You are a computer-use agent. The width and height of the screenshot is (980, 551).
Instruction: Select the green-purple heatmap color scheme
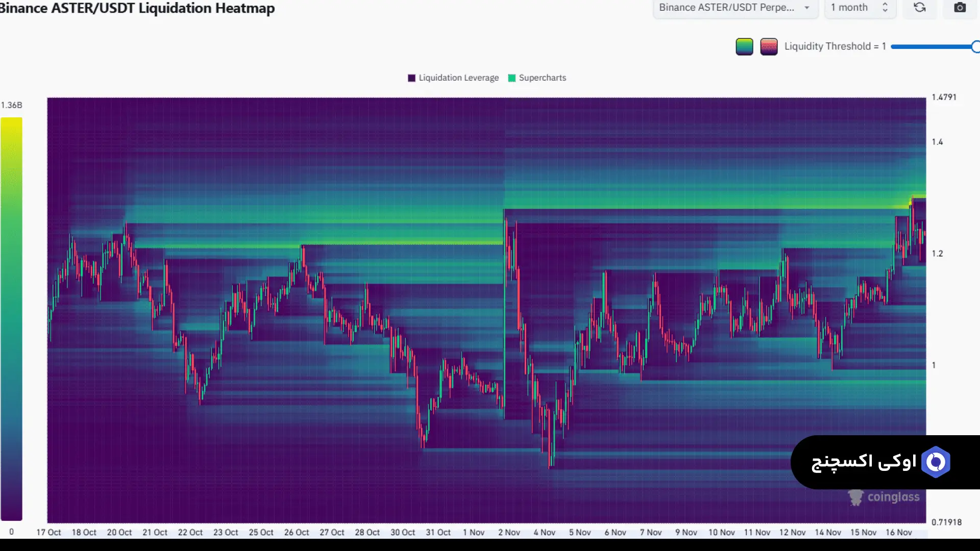pos(744,46)
